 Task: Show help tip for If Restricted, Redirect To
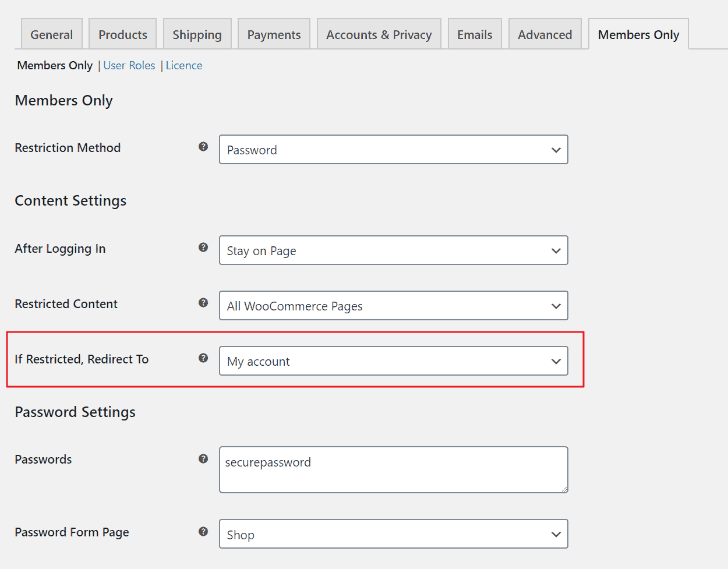[203, 358]
